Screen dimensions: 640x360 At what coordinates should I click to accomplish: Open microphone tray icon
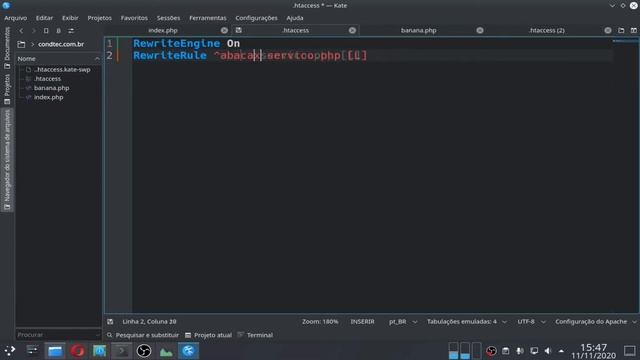click(520, 351)
